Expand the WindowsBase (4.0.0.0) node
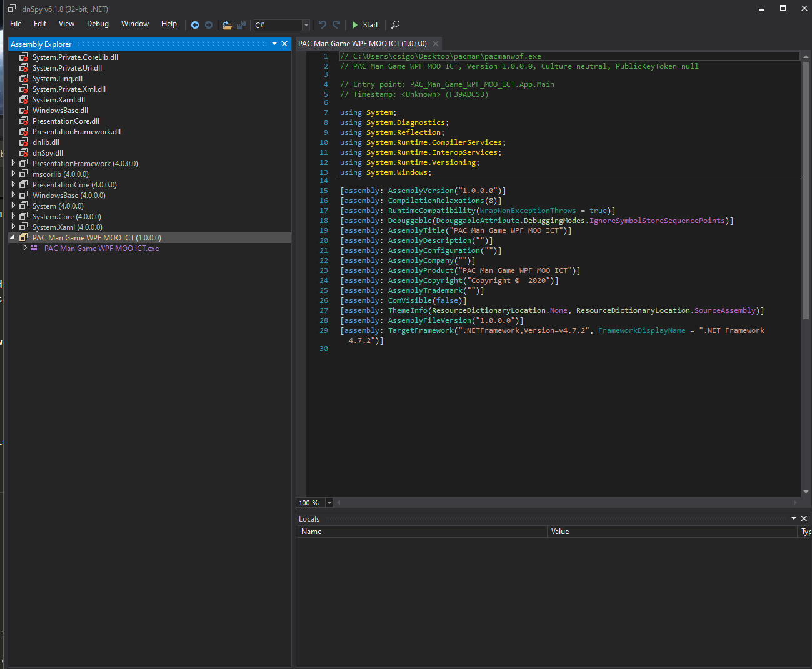 13,195
